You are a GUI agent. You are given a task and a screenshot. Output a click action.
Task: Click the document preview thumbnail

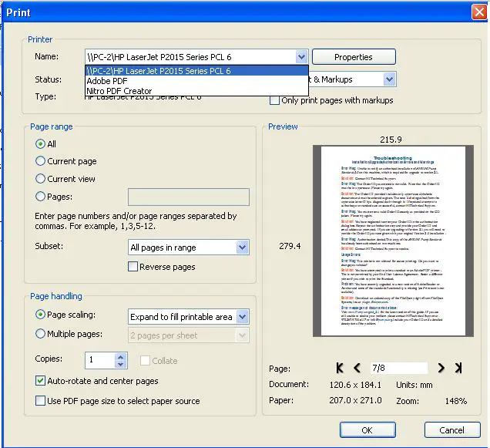pyautogui.click(x=393, y=241)
